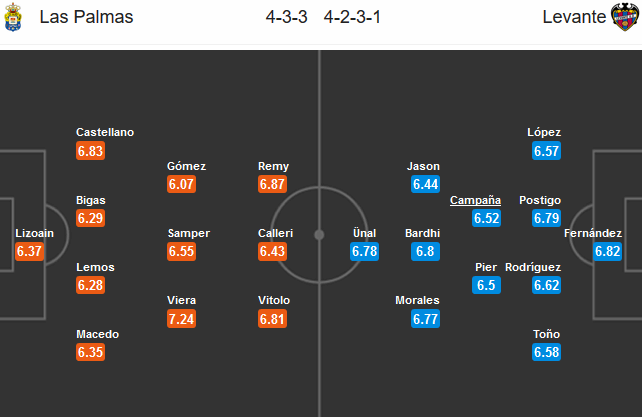Click Toño's 6.58 rating badge
This screenshot has height=417, width=642.
click(x=546, y=353)
